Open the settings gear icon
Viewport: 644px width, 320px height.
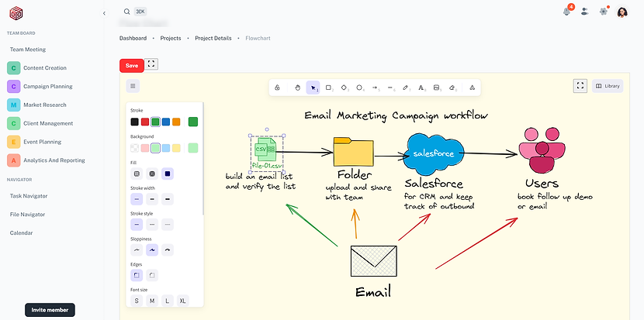604,12
